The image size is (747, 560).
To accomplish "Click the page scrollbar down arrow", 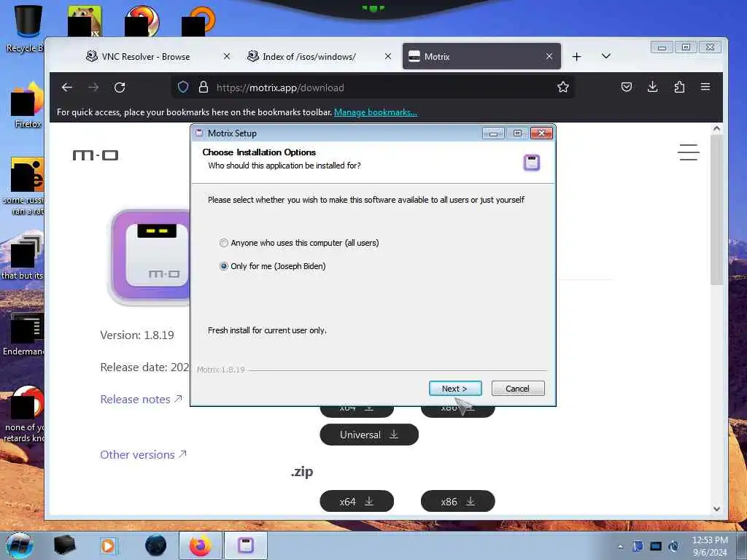I will pos(716,508).
